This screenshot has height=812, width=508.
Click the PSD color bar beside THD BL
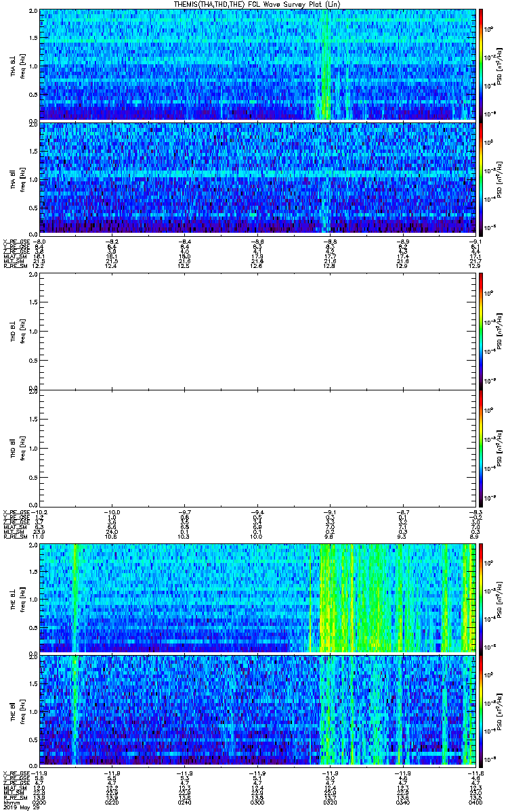point(481,332)
